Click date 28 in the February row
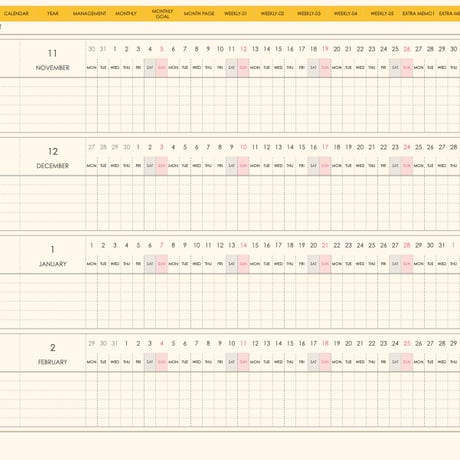Viewport: 460px width, 460px height. click(442, 344)
